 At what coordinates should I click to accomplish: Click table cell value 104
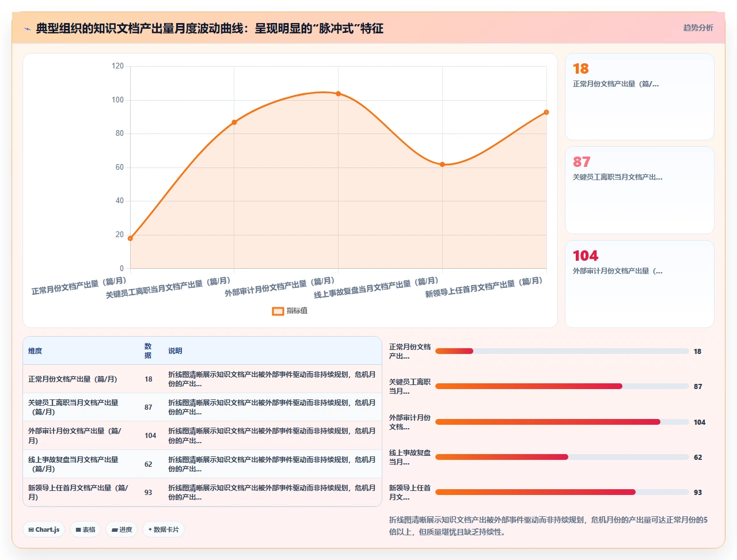pos(150,436)
